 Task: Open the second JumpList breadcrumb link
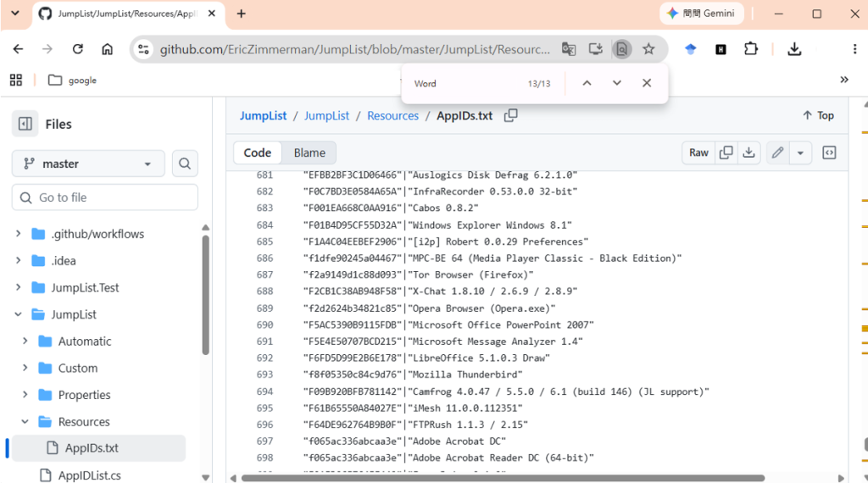pos(326,115)
